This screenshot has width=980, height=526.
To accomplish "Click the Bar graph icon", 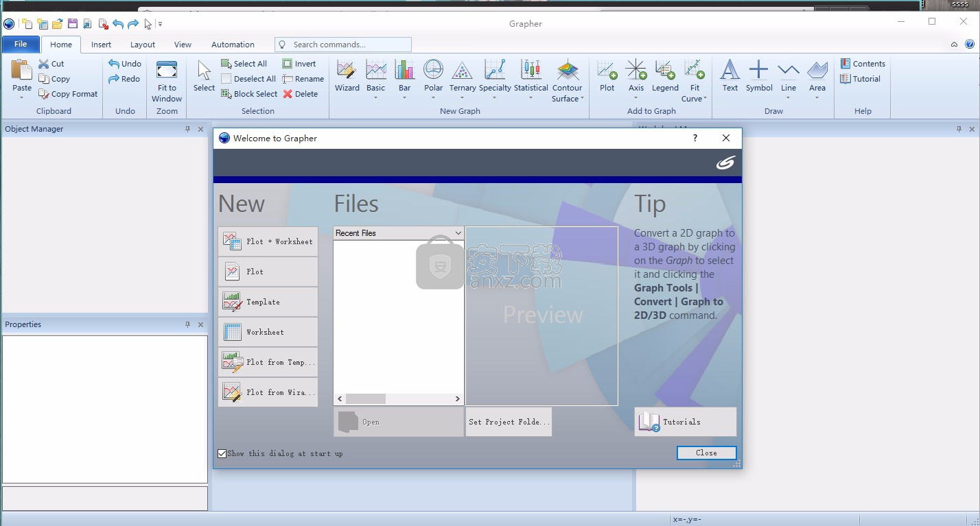I will (x=405, y=70).
